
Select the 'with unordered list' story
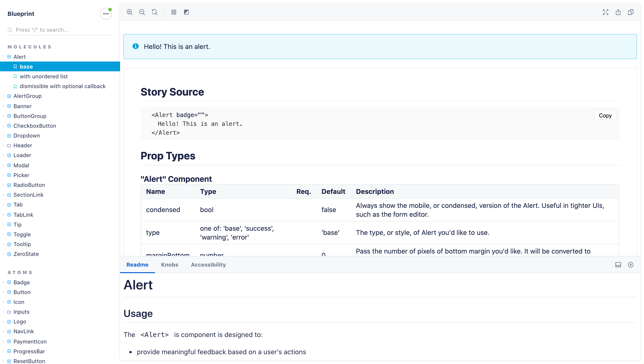[44, 76]
